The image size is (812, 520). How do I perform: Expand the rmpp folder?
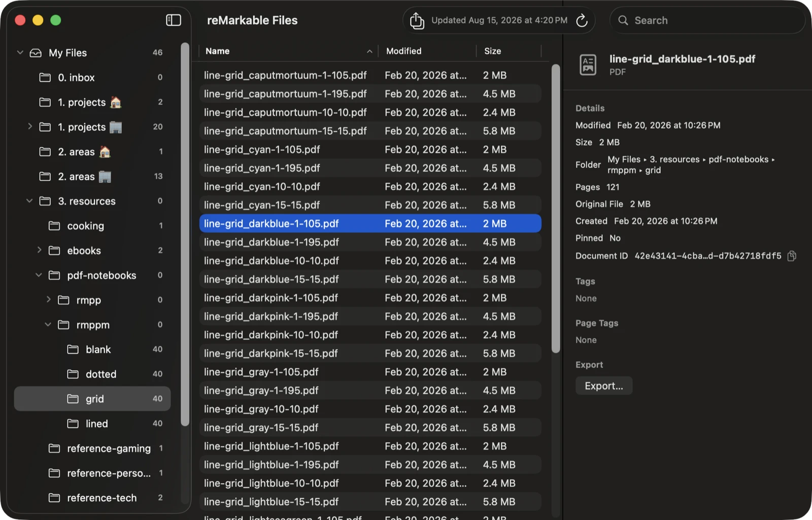pyautogui.click(x=48, y=300)
